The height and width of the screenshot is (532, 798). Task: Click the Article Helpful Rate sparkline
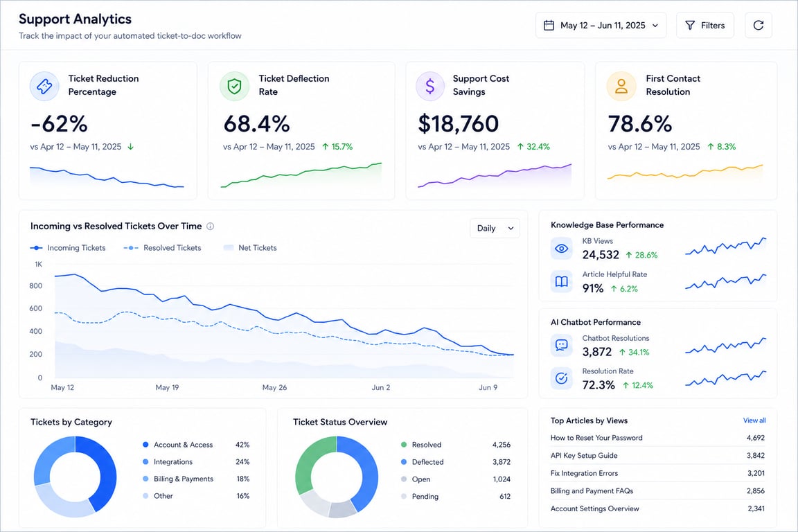(x=726, y=281)
